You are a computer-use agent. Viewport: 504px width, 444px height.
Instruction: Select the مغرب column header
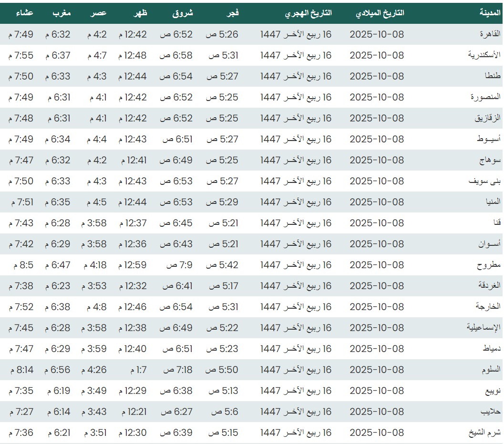tap(62, 13)
